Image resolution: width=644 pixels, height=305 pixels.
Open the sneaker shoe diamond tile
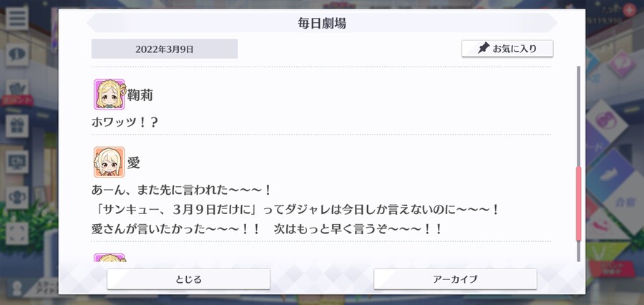(610, 174)
